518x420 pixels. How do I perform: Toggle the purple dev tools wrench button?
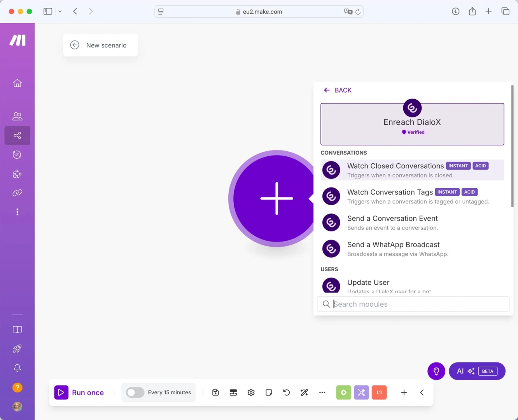point(361,392)
